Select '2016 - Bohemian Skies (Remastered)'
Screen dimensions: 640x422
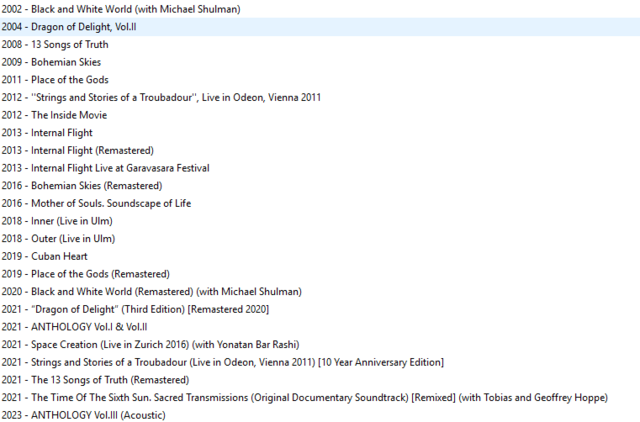tap(82, 186)
